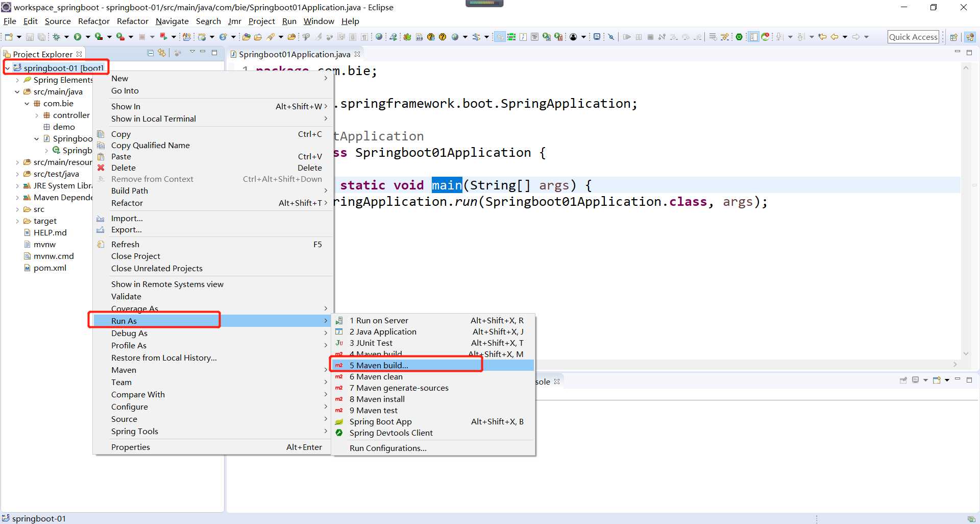Image resolution: width=980 pixels, height=524 pixels.
Task: Open Project Explorer View Menu triangle
Action: point(192,53)
